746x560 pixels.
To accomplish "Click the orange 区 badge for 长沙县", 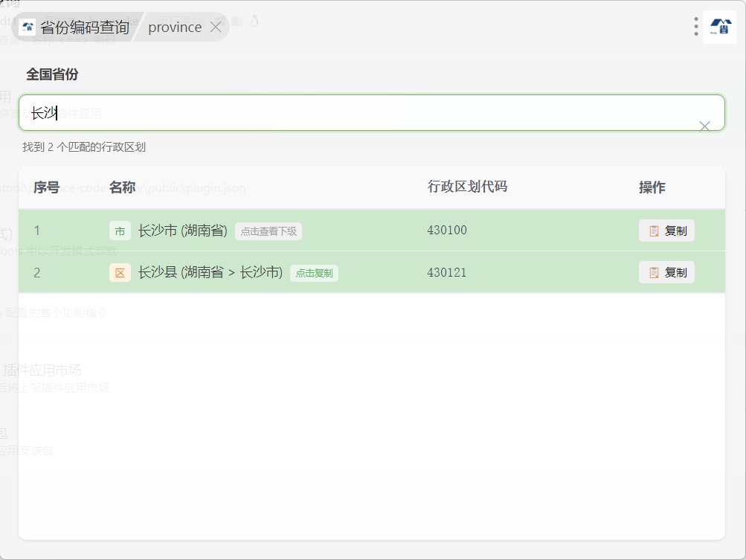I will [x=120, y=273].
